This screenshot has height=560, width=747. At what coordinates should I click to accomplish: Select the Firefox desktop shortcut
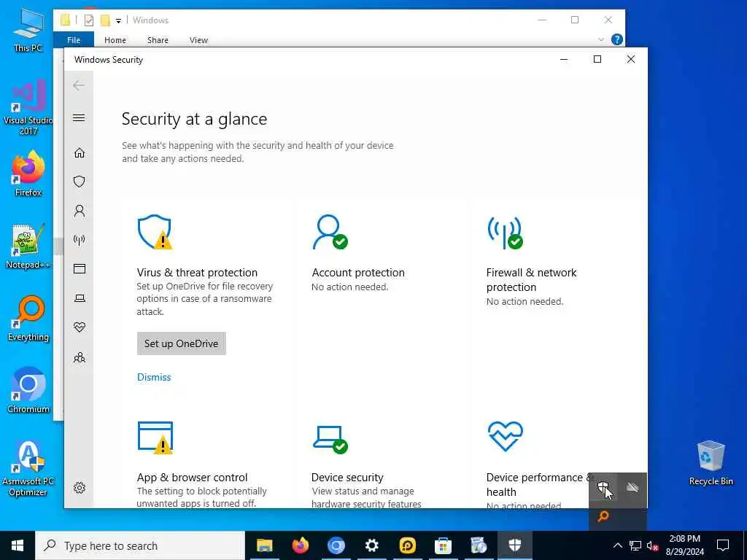(28, 174)
